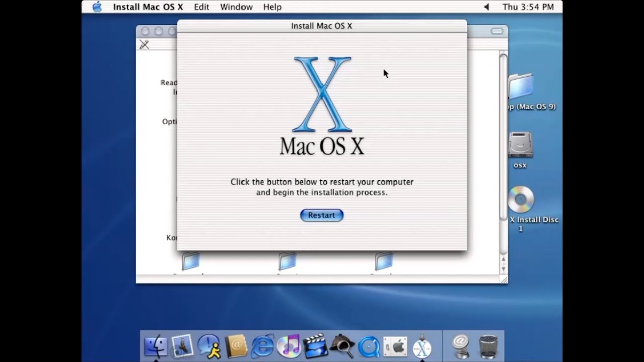Image resolution: width=644 pixels, height=362 pixels.
Task: Open the Edit menu
Action: point(202,7)
